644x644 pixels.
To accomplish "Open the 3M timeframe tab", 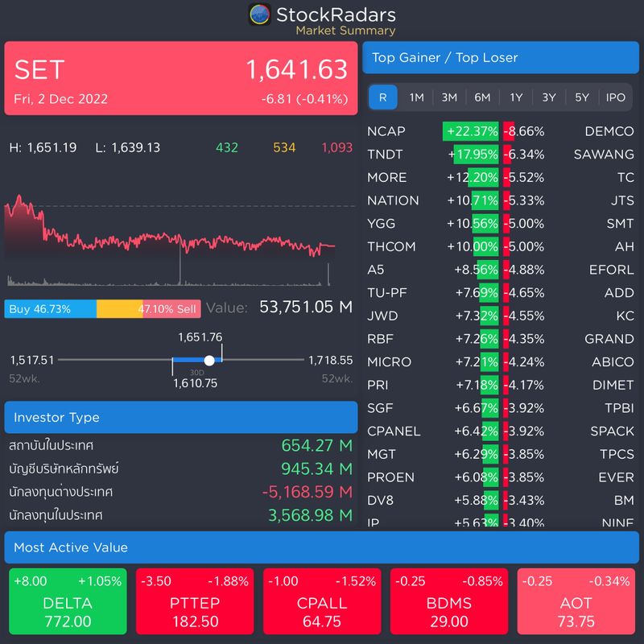I will pyautogui.click(x=448, y=97).
